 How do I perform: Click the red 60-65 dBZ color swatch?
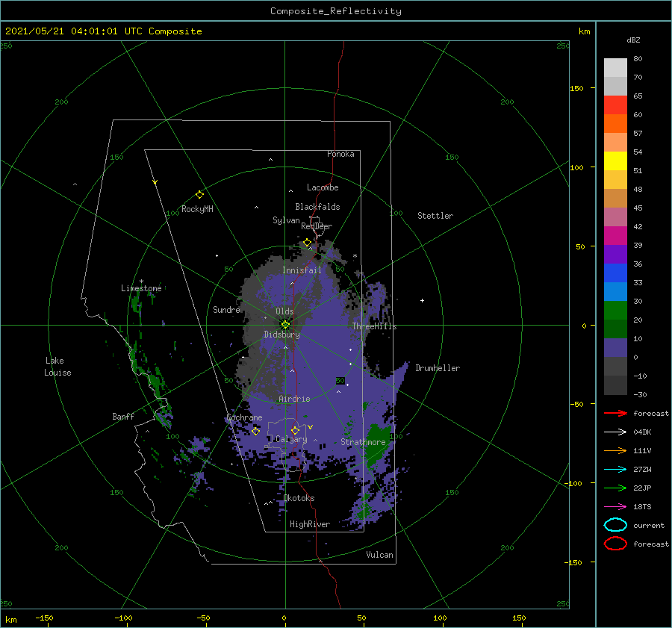[x=615, y=105]
